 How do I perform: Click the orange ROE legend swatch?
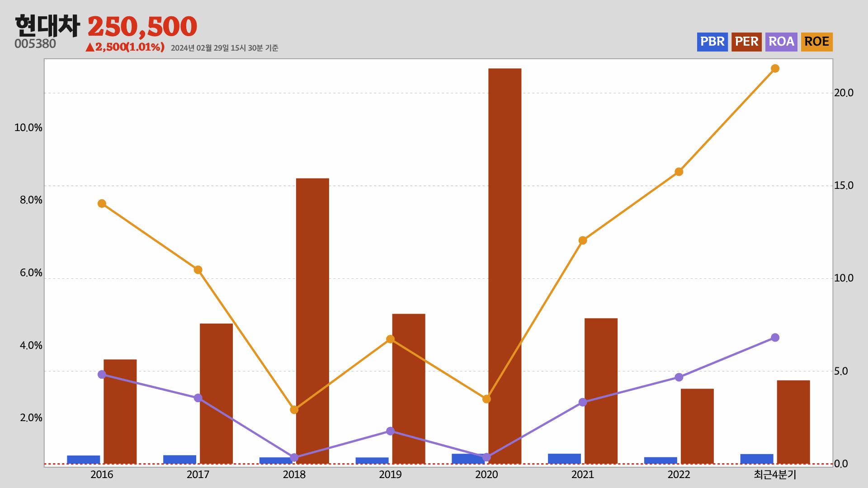point(816,42)
